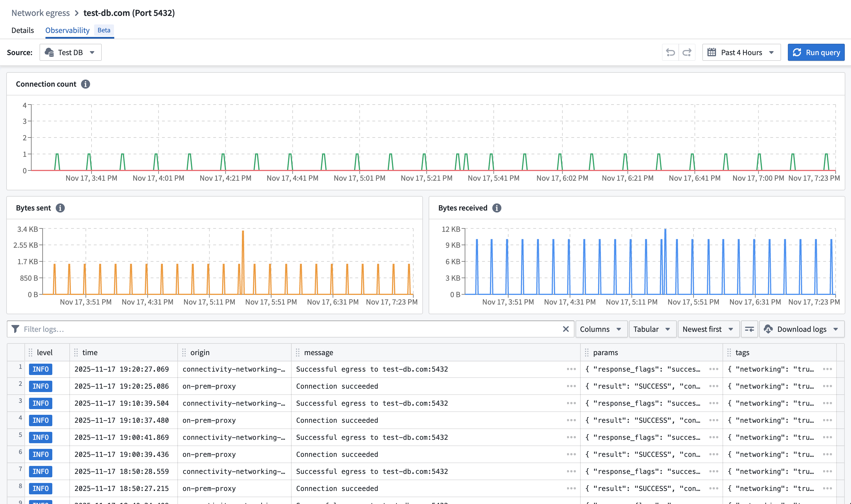Click inside the Filter logs input field
The height and width of the screenshot is (504, 851).
coord(136,329)
